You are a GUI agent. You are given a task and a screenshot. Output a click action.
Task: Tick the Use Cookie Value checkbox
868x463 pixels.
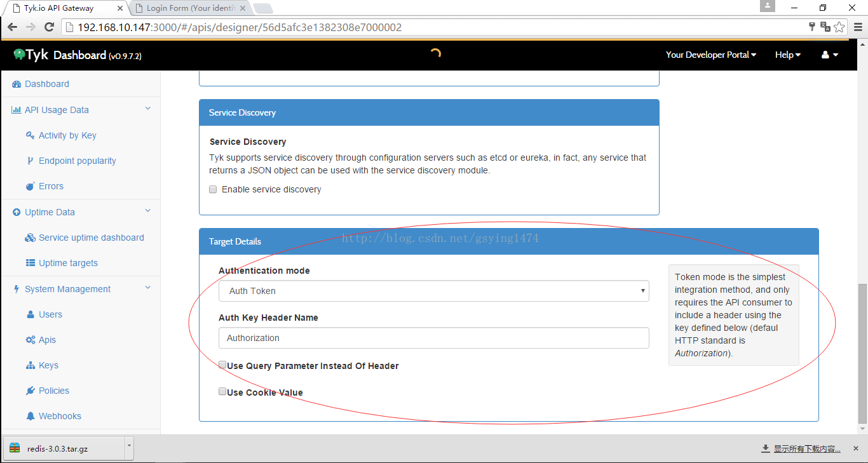coord(222,392)
